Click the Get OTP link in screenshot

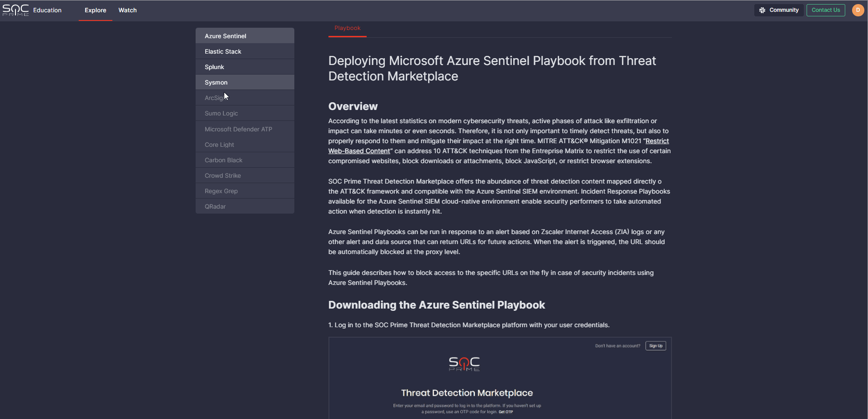click(505, 412)
